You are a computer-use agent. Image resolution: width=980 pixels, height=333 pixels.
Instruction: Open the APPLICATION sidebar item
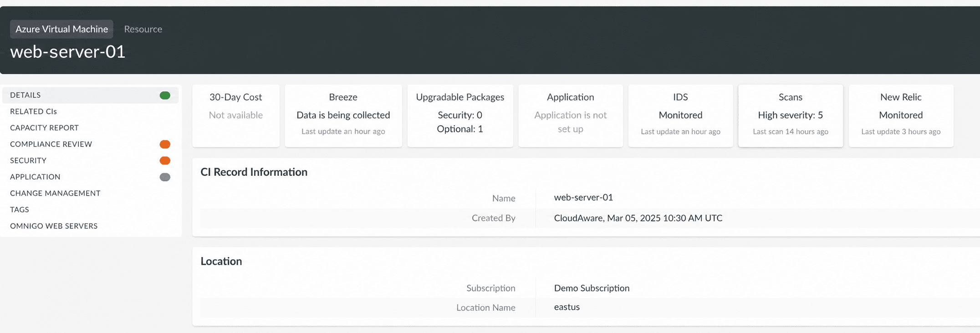[x=90, y=177]
